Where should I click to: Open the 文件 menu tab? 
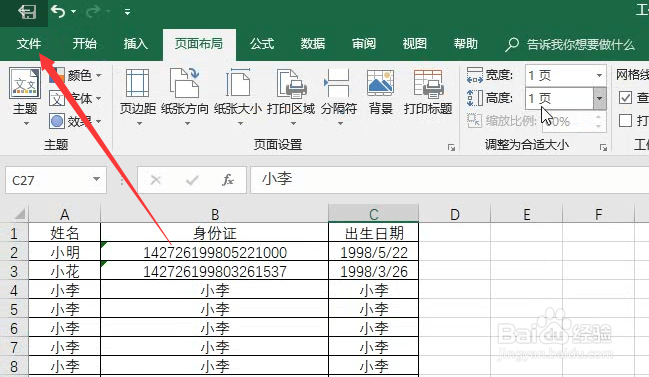(x=29, y=43)
